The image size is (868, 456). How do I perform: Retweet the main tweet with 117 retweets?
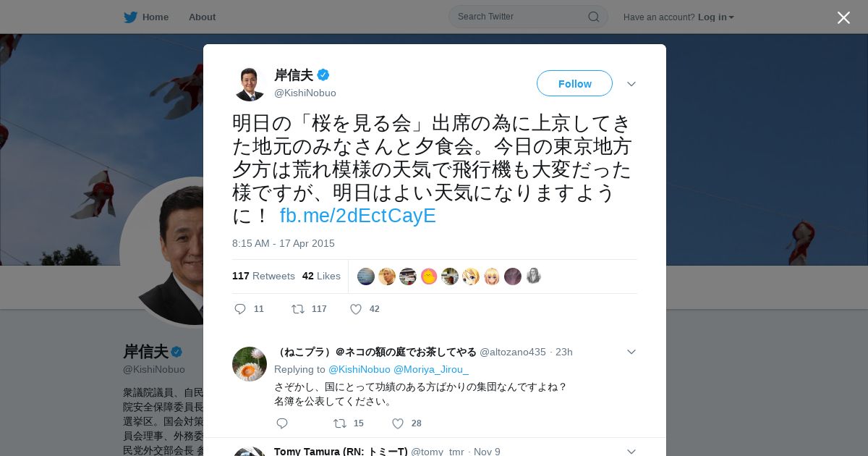pyautogui.click(x=298, y=309)
